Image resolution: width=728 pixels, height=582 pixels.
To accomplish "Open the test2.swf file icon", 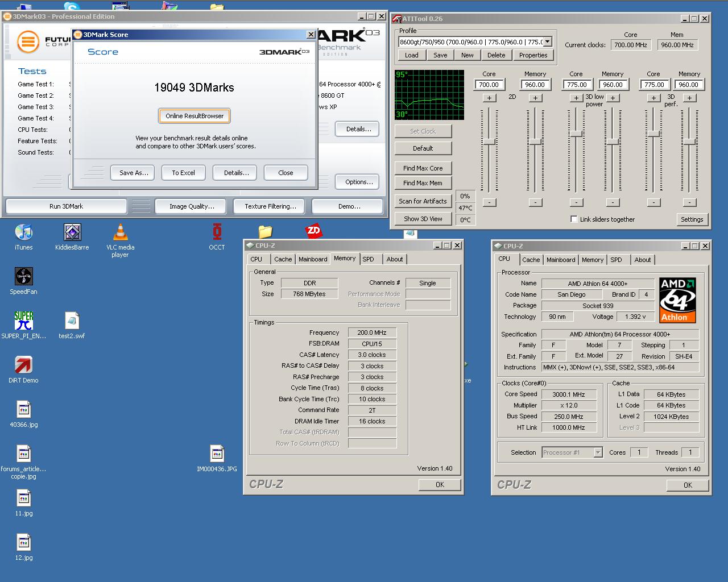I will click(72, 321).
